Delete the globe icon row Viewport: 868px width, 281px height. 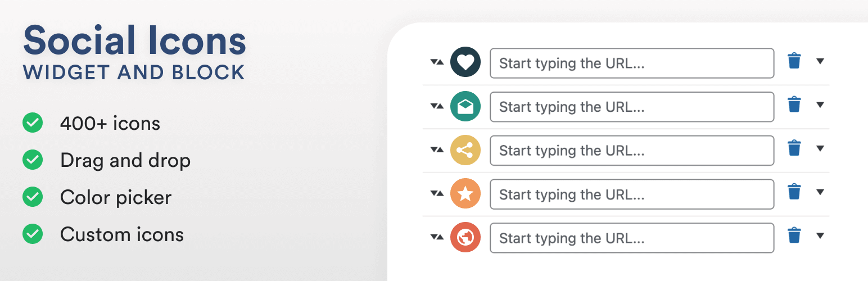pos(794,236)
